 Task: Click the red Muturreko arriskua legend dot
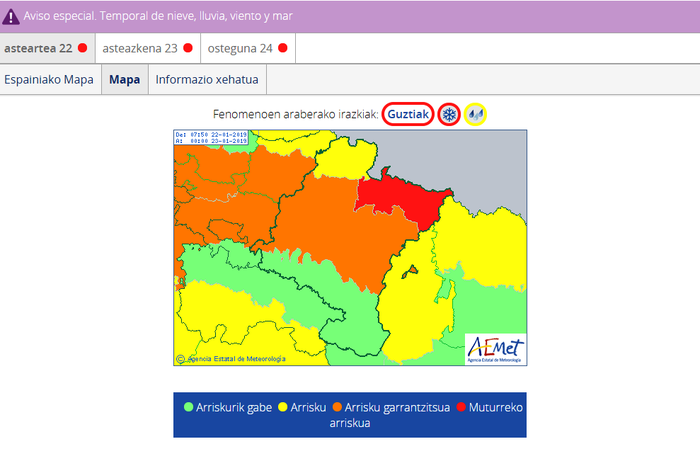click(460, 407)
